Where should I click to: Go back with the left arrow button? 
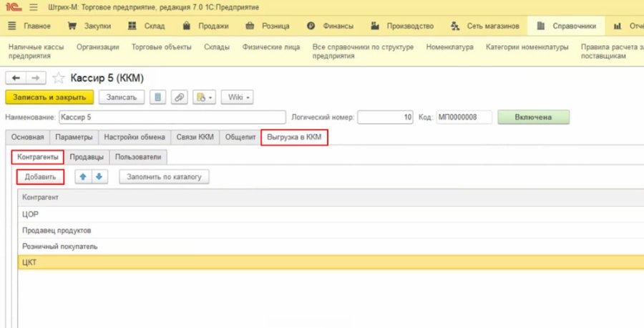16,77
